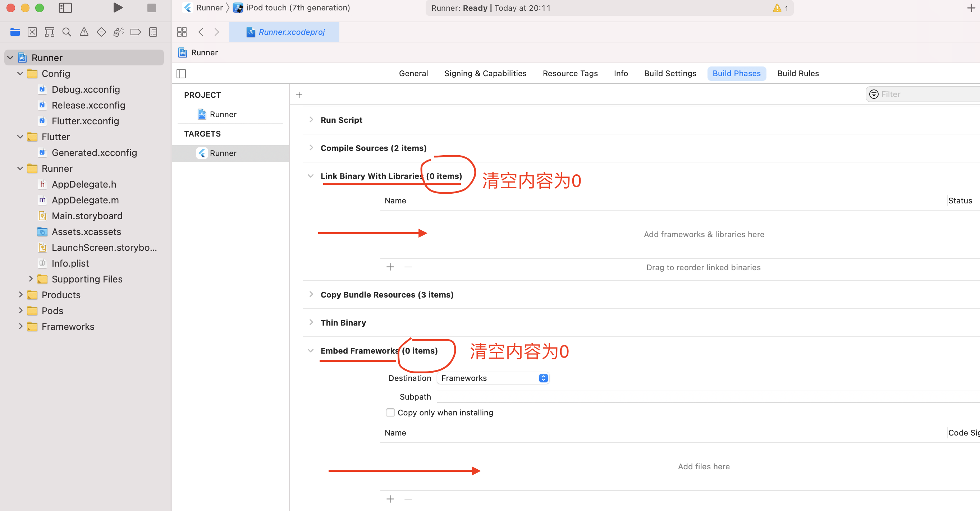
Task: Enable Copy only when installing checkbox
Action: click(390, 413)
